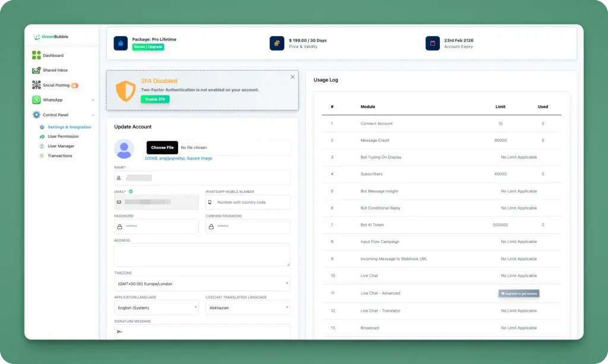Open Shared Inbox via its envelope icon
Screen dimensions: 608x364
click(36, 70)
